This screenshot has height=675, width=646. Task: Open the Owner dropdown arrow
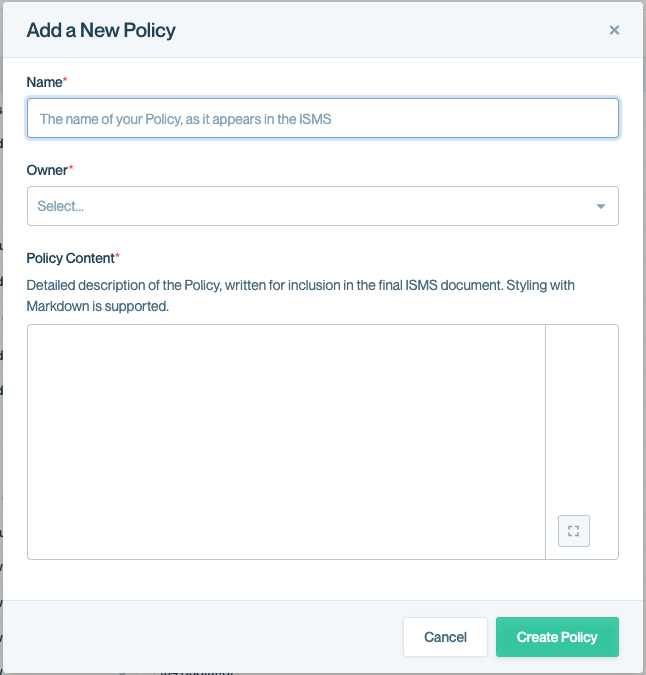point(600,206)
